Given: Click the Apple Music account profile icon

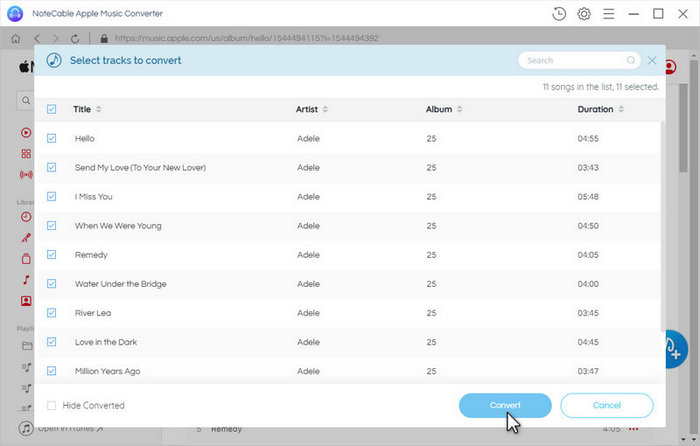Looking at the screenshot, I should [x=670, y=67].
